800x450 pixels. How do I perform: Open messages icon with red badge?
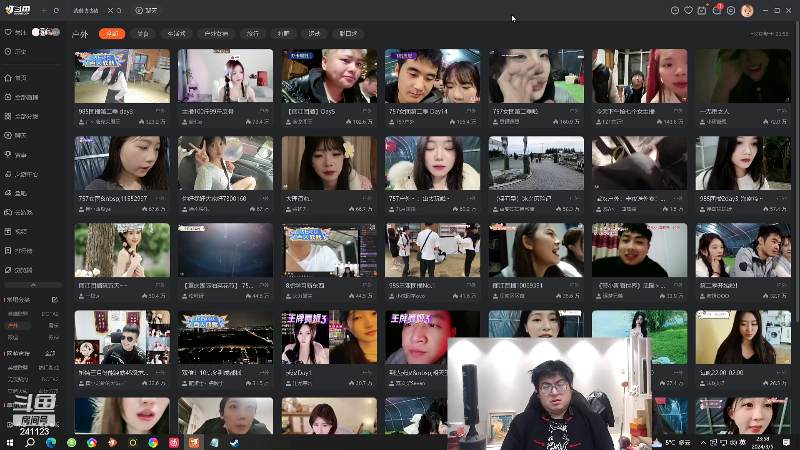pyautogui.click(x=717, y=10)
